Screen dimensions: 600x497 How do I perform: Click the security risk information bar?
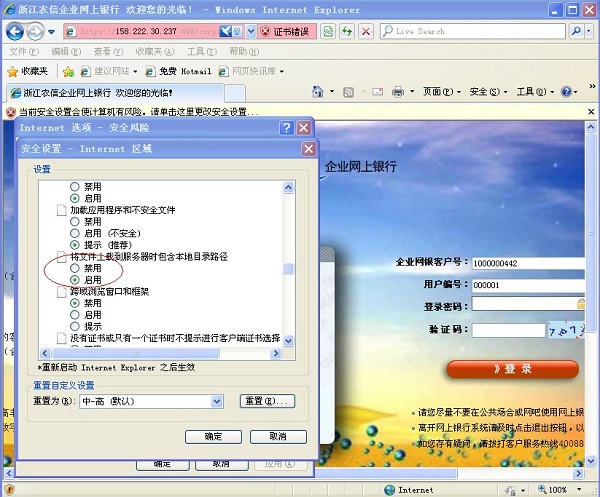[295, 112]
